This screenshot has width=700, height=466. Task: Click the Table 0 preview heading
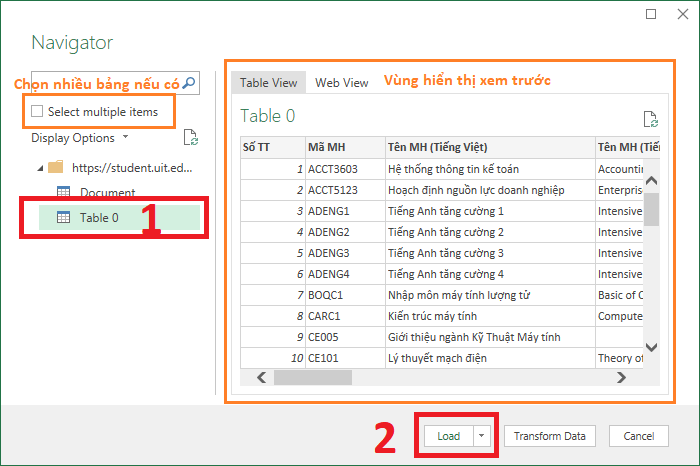267,116
